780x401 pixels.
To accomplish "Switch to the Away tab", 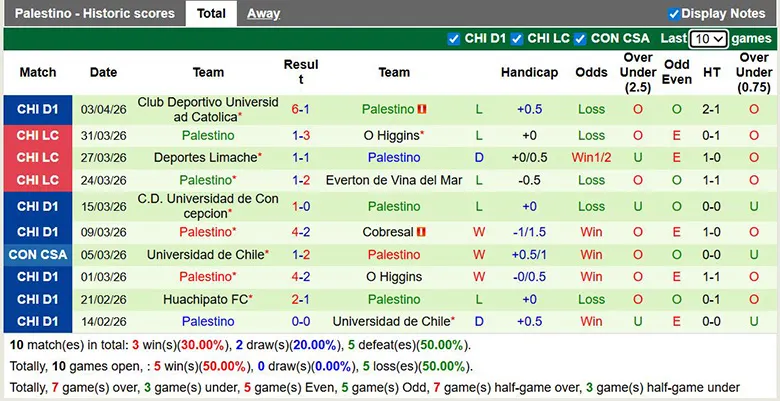I will 263,14.
